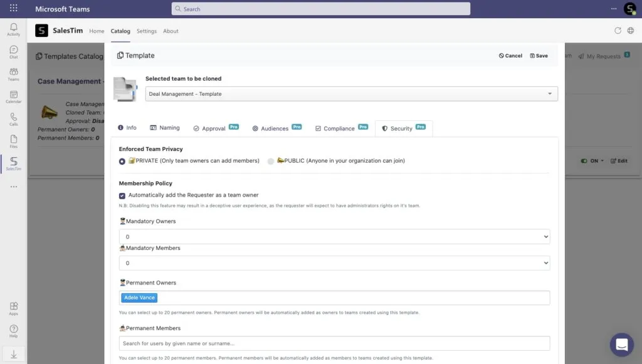Click the megaphone Case Management icon
This screenshot has width=642, height=364.
49,112
